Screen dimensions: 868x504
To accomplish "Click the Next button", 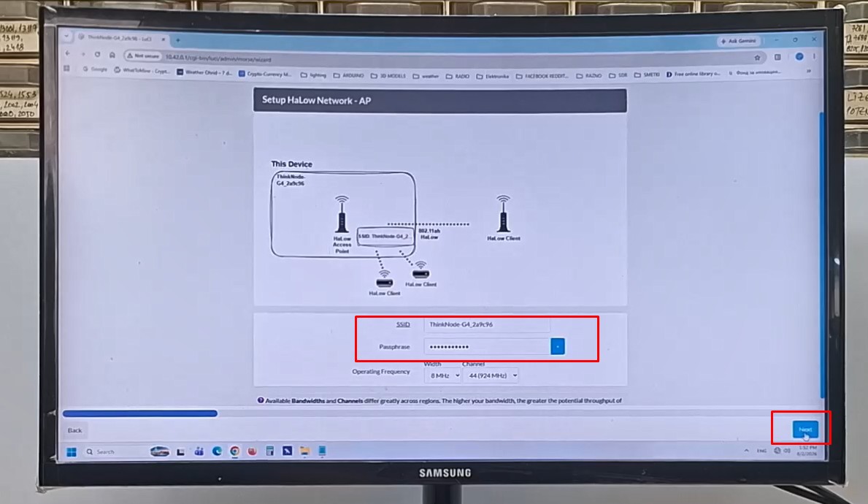I will [x=805, y=429].
